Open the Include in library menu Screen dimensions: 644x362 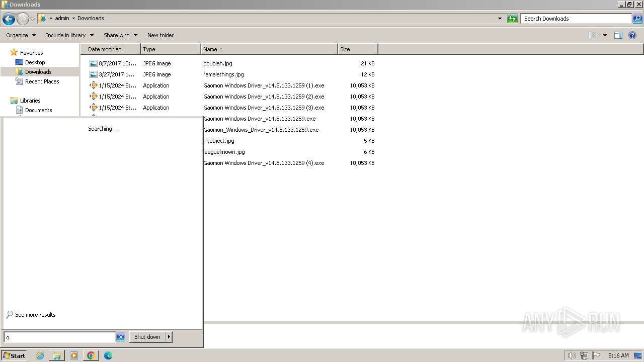(69, 35)
